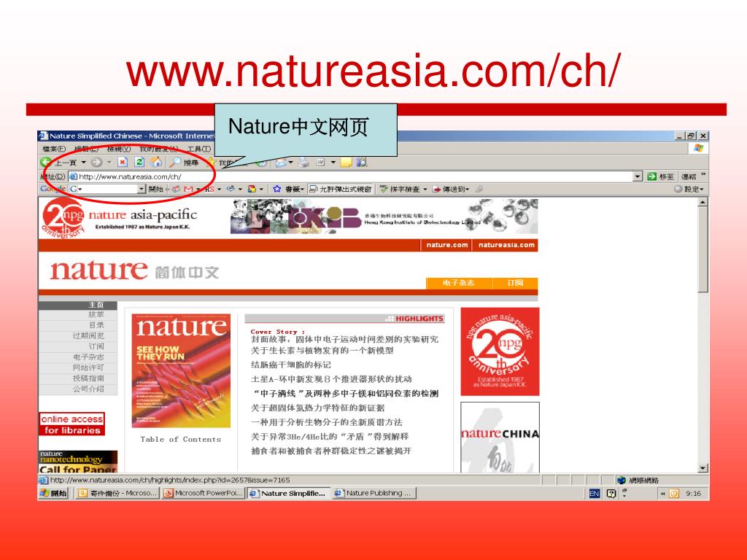Click the Go green arrow button
Image resolution: width=747 pixels, height=560 pixels.
click(x=651, y=176)
